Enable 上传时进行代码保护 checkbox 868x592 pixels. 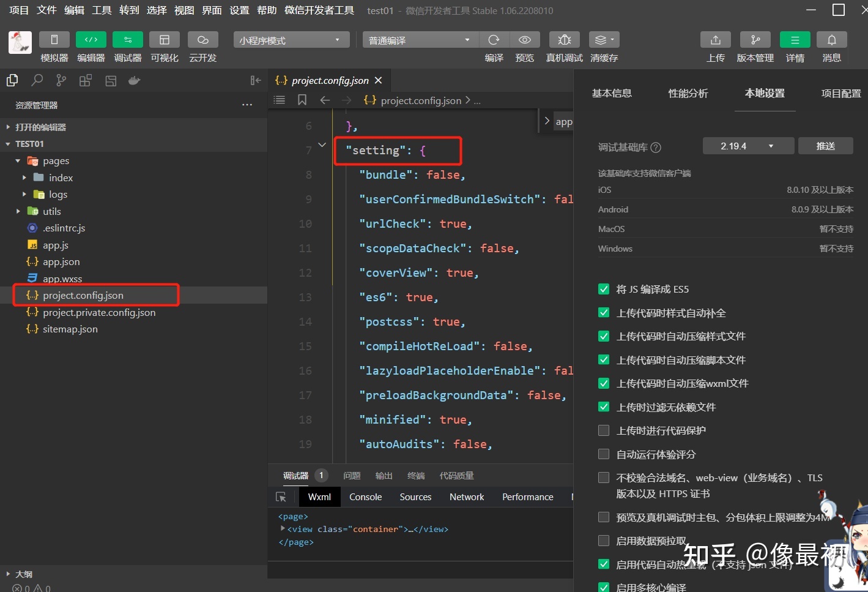604,430
